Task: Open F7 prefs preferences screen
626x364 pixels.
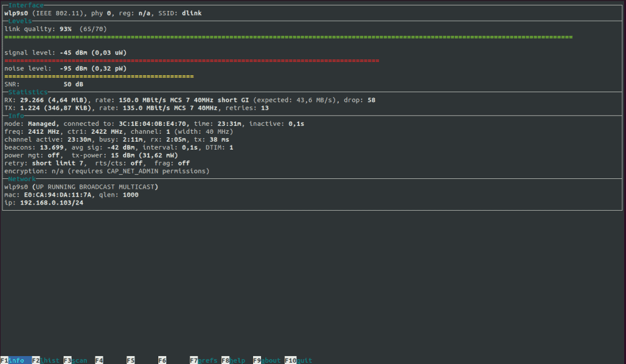Action: (205, 360)
